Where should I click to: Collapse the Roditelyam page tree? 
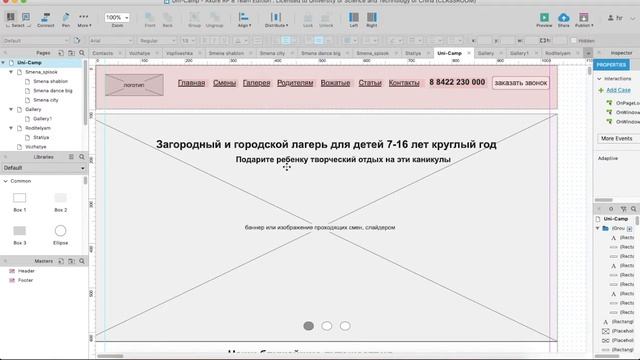pos(11,128)
